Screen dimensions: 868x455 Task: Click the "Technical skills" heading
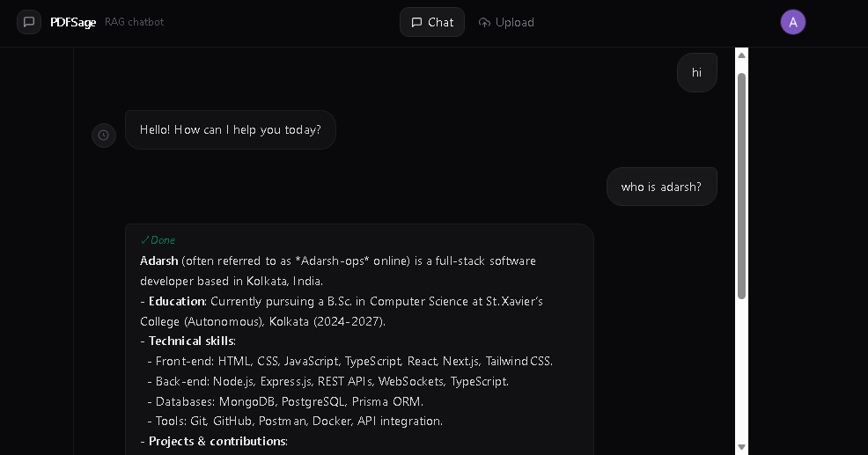coord(191,341)
